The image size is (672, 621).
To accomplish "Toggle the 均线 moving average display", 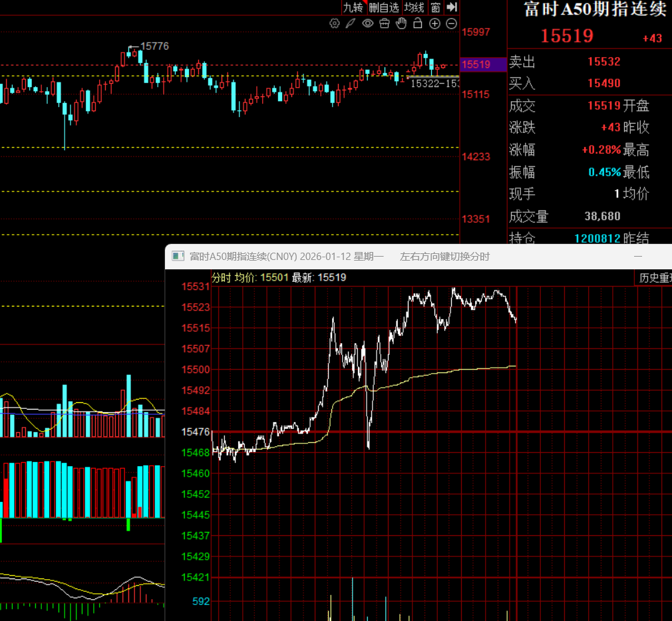I will point(414,7).
